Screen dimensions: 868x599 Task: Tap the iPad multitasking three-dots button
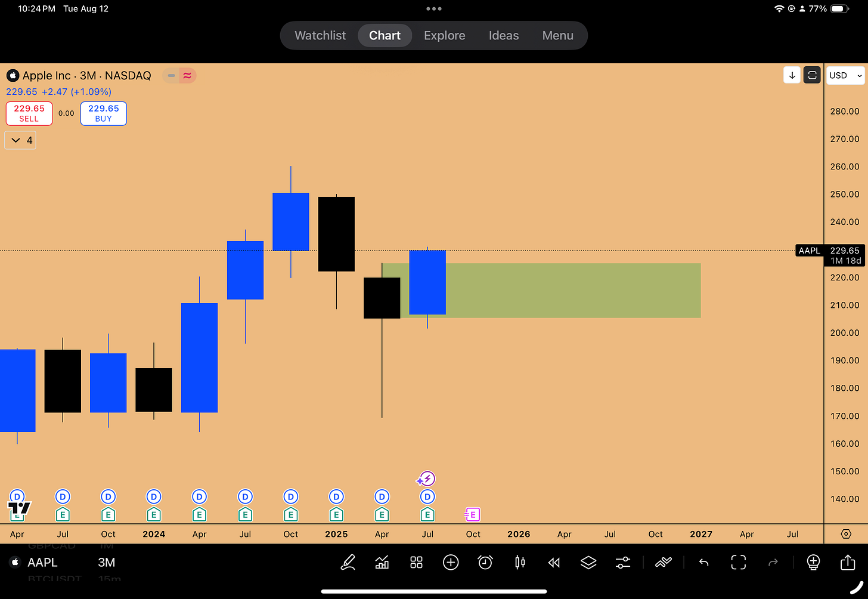pos(434,9)
